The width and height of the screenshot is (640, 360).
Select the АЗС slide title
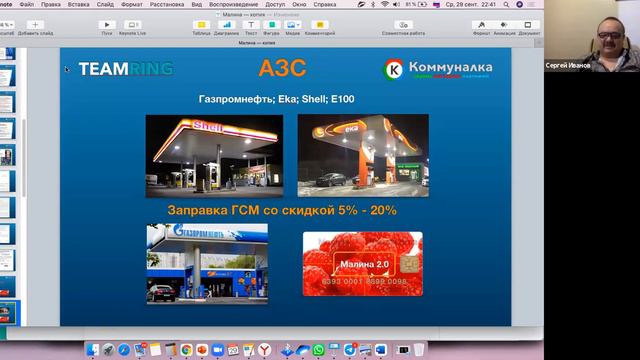282,68
